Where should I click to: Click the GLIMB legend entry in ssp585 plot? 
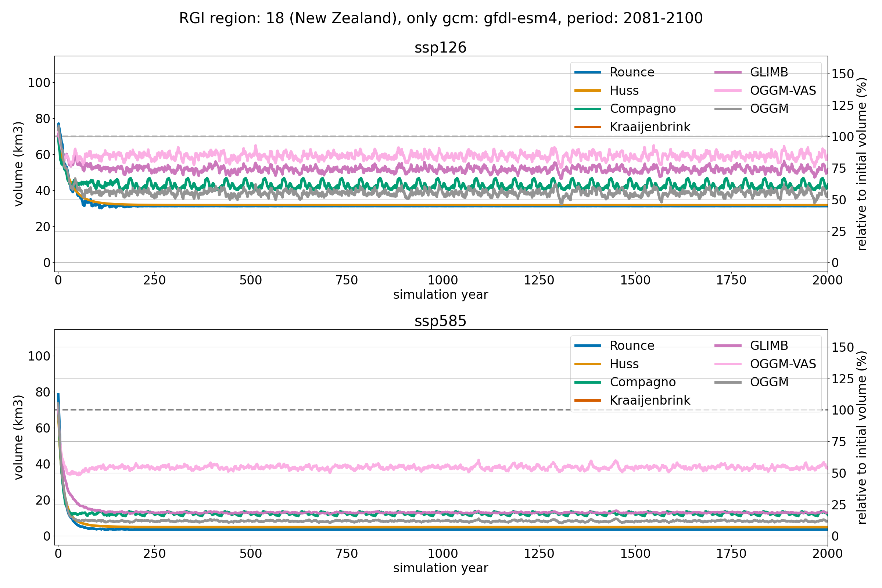(x=769, y=345)
